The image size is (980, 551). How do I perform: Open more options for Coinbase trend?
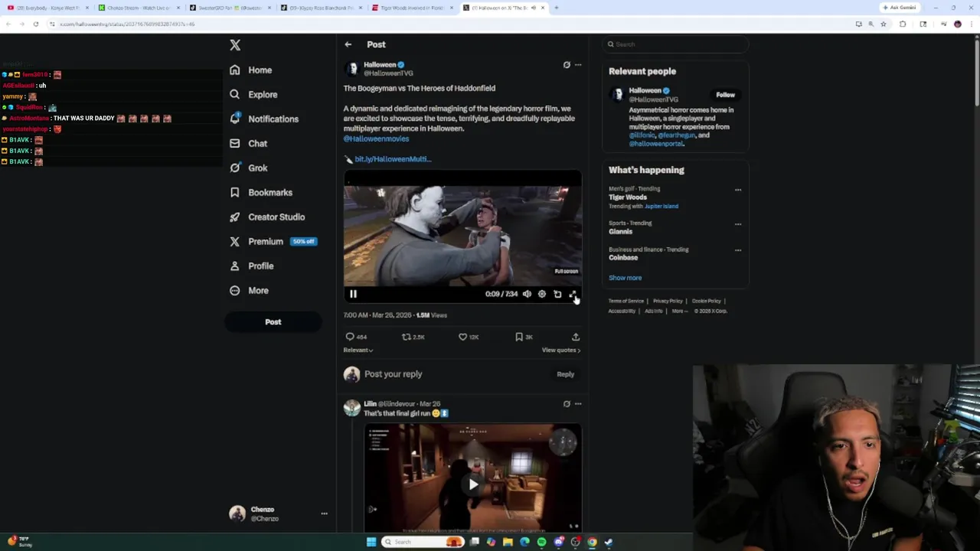coord(738,250)
